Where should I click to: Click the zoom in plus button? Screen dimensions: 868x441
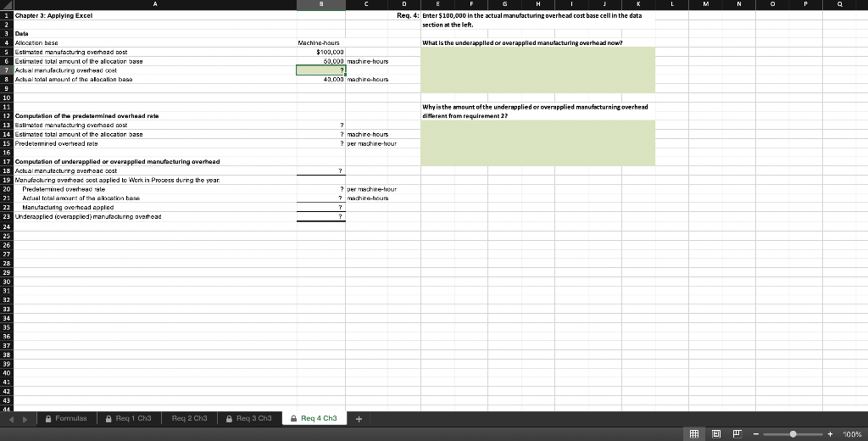point(830,434)
